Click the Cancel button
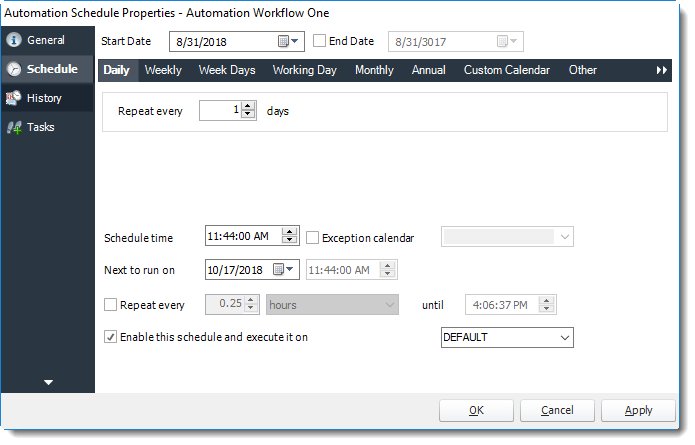Image resolution: width=695 pixels, height=445 pixels. 557,410
